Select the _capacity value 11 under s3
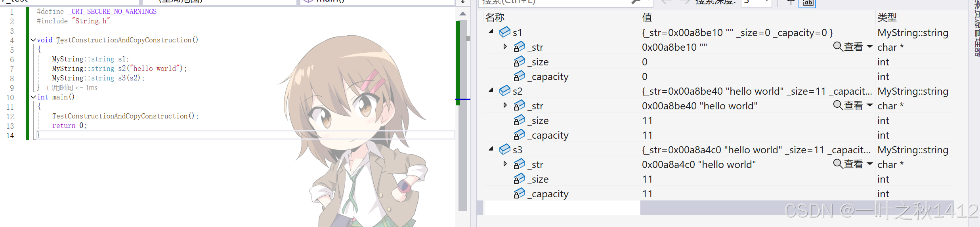 pyautogui.click(x=647, y=194)
